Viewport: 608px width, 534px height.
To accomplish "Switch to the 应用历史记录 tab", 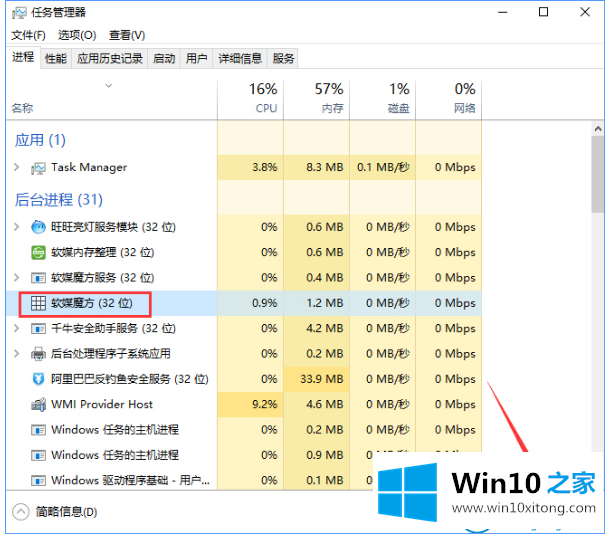I will pyautogui.click(x=110, y=59).
